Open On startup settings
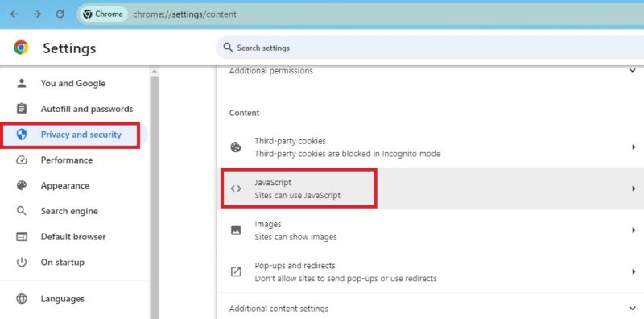This screenshot has height=319, width=644. point(63,262)
